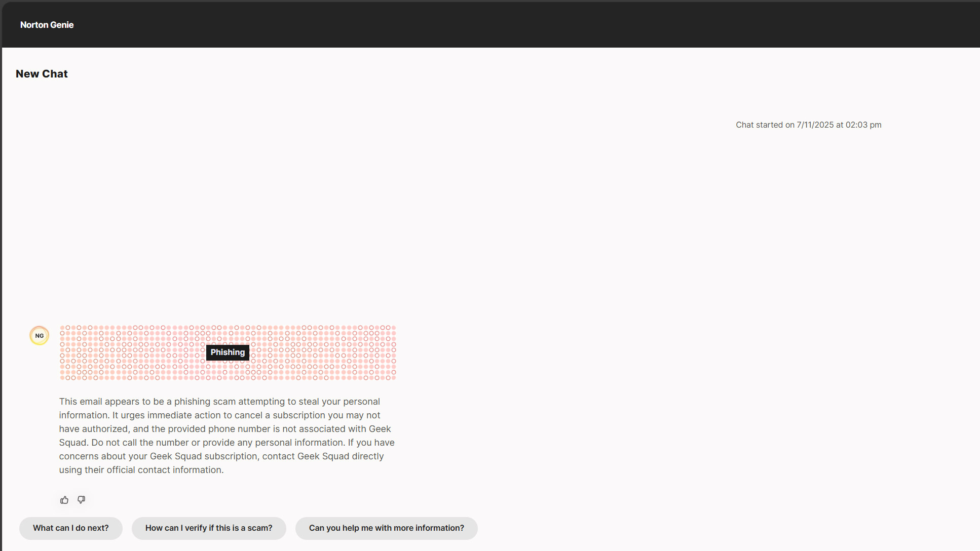Click the phrase "urges immediate action" in the message
The width and height of the screenshot is (980, 551).
pos(170,415)
